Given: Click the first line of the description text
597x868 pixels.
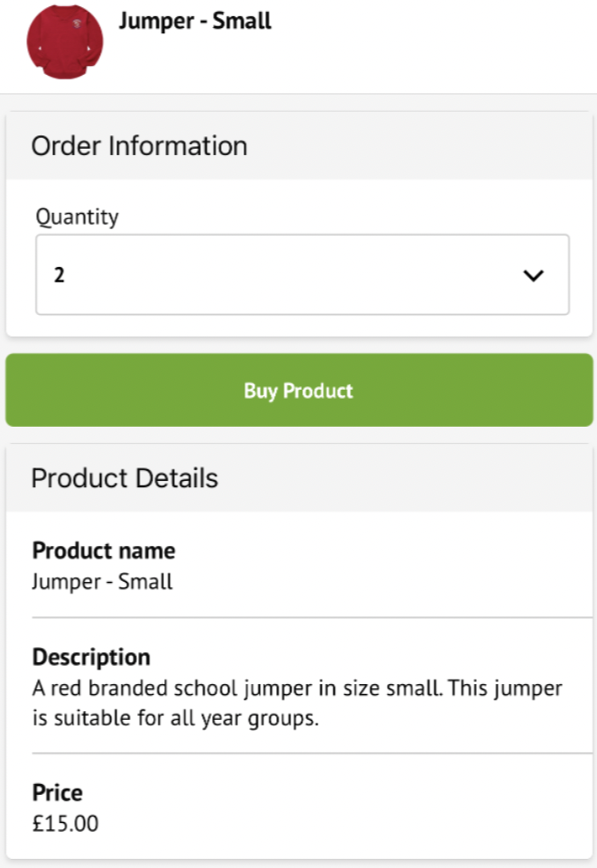Looking at the screenshot, I should pos(297,689).
